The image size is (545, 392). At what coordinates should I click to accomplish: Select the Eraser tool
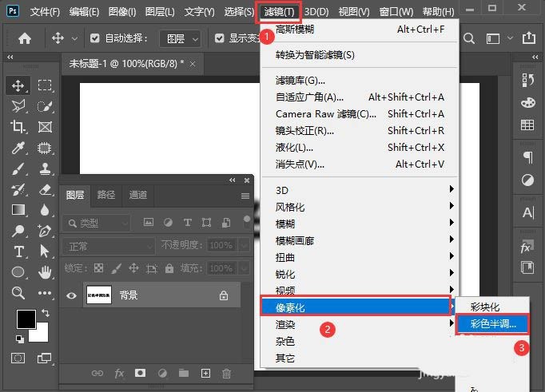click(x=45, y=190)
